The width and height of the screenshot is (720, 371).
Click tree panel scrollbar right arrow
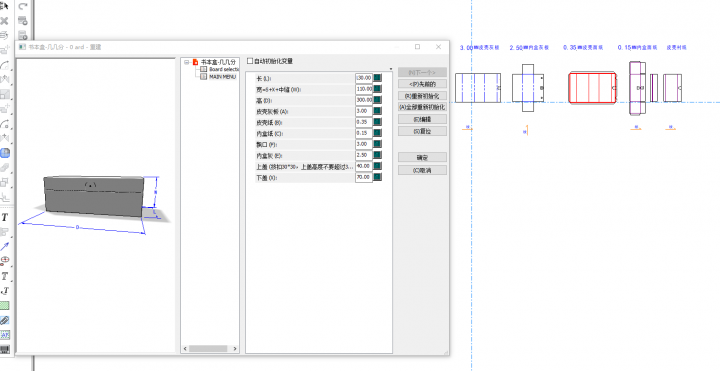coord(235,349)
